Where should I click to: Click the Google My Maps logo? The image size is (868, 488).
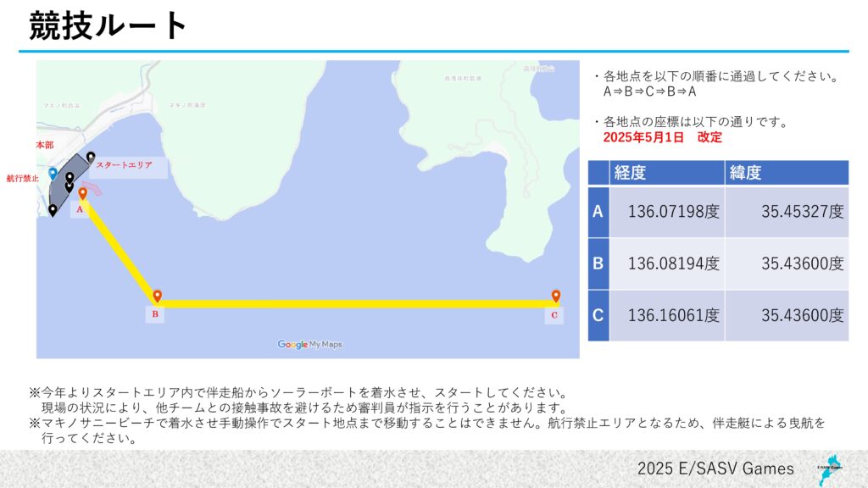[310, 344]
